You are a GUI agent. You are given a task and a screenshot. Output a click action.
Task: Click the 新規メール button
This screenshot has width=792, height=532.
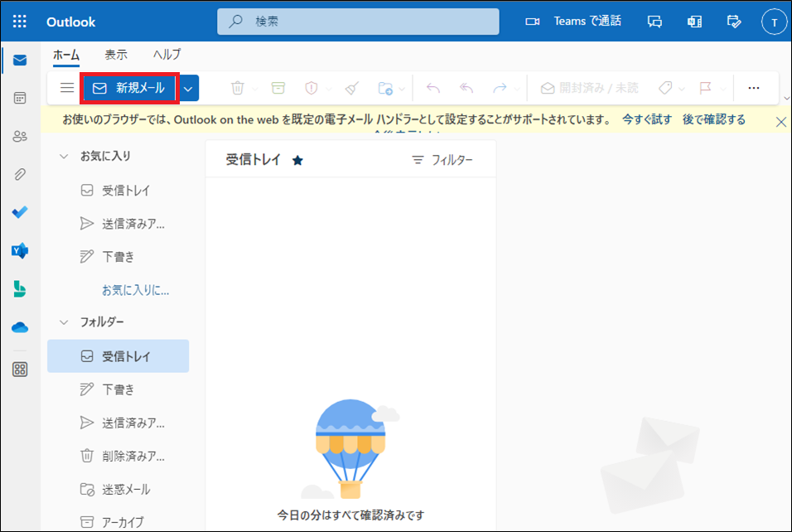(x=129, y=89)
